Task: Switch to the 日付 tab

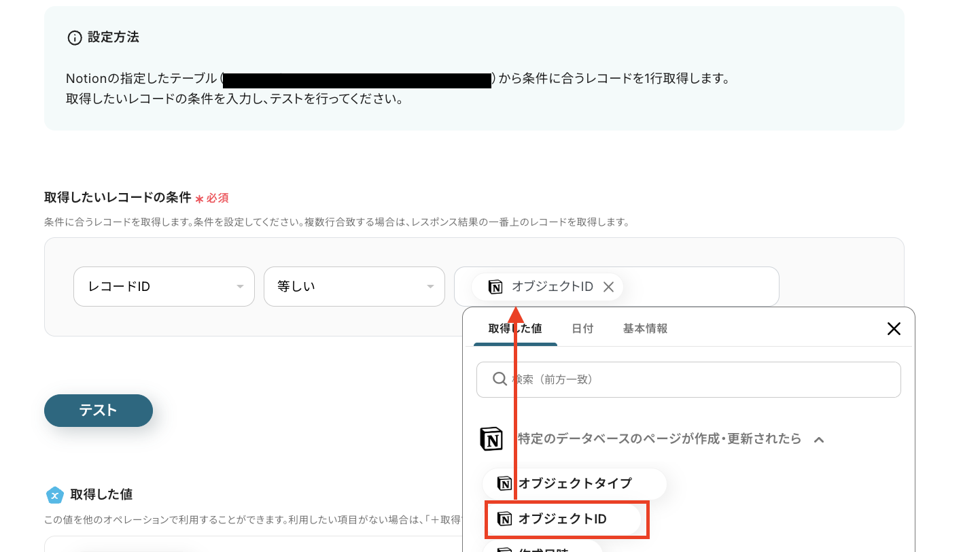Action: pyautogui.click(x=582, y=328)
